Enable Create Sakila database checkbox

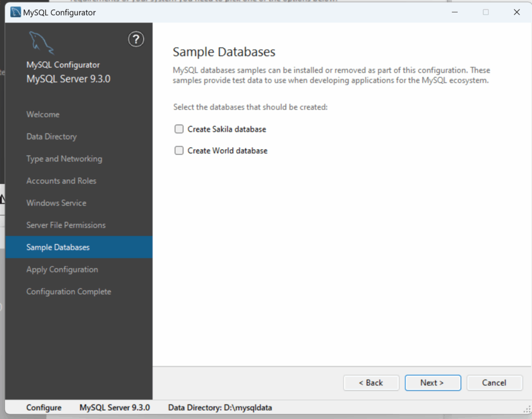coord(179,129)
